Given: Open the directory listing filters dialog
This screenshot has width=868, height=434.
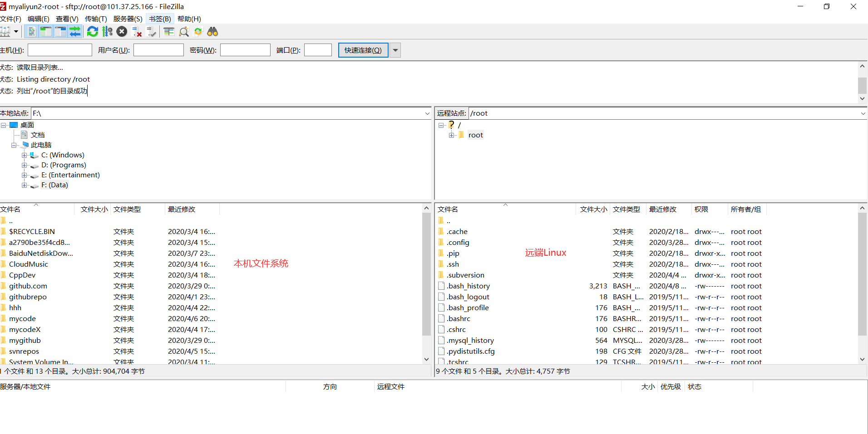Looking at the screenshot, I should [169, 31].
